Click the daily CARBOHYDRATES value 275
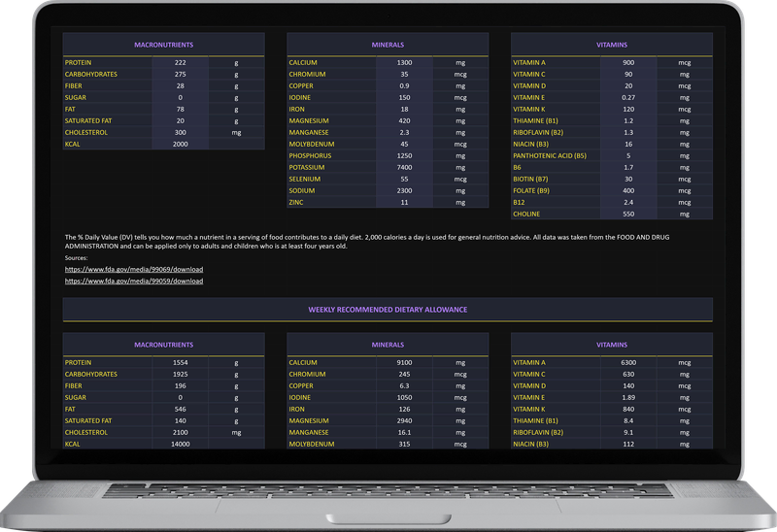This screenshot has width=777, height=532. [x=181, y=75]
